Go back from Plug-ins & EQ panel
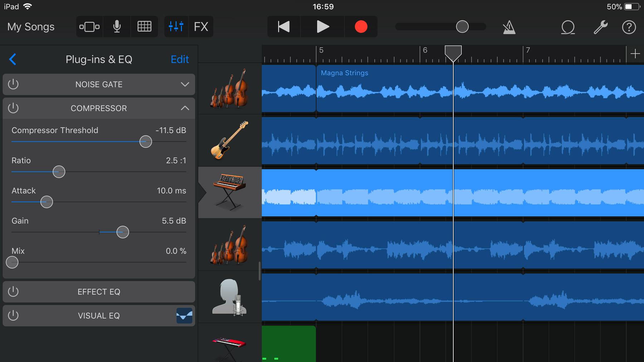Image resolution: width=644 pixels, height=362 pixels. (x=13, y=59)
